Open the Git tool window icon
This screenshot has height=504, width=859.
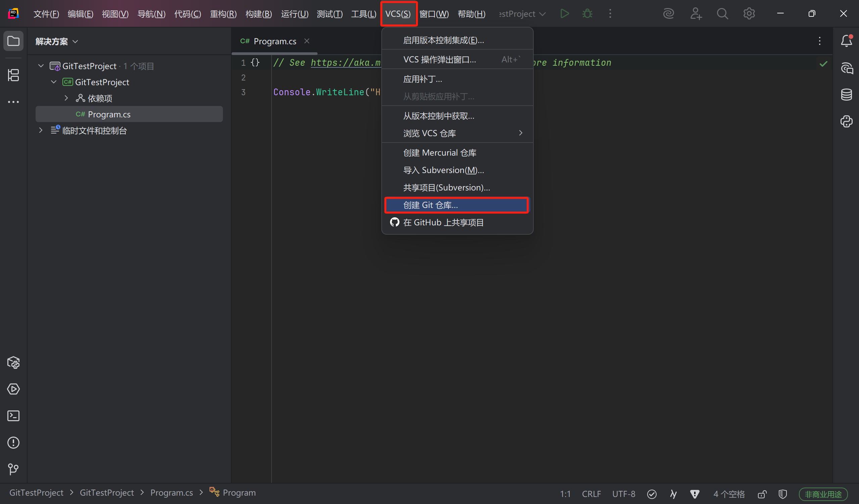point(13,469)
